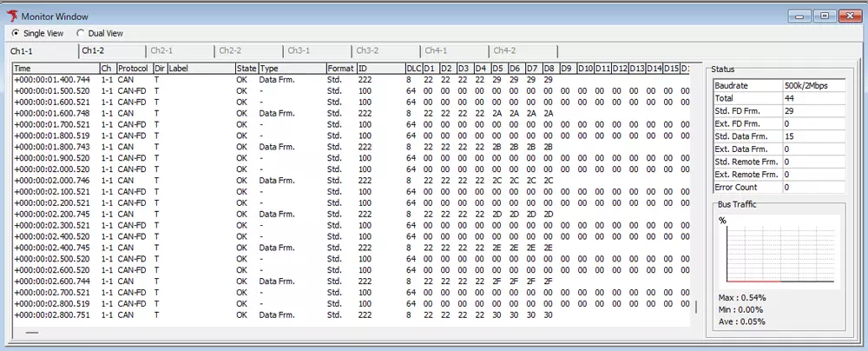Maximize the Monitor Window
This screenshot has height=351, width=868.
pos(824,15)
